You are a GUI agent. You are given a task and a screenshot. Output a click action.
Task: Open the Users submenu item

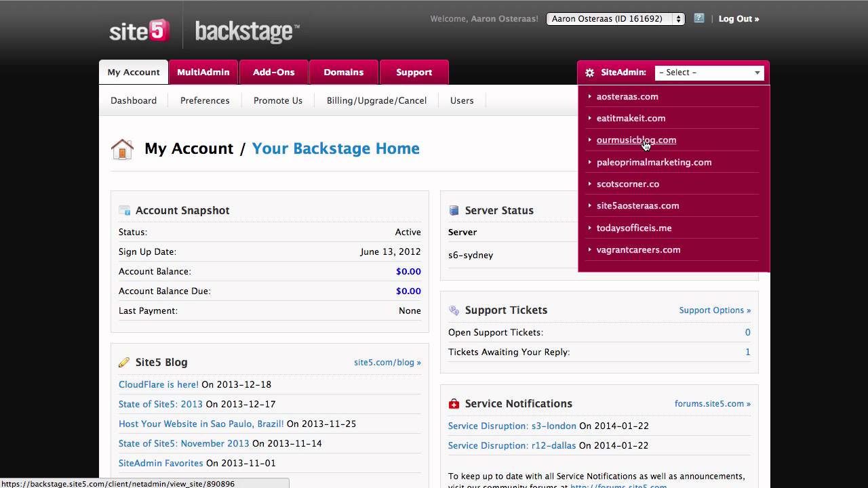(x=462, y=100)
